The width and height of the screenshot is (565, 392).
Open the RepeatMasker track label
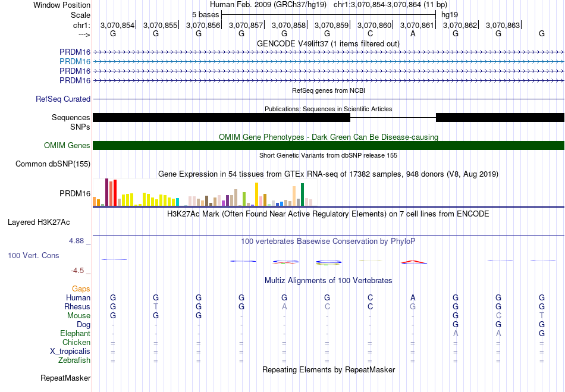(x=65, y=378)
